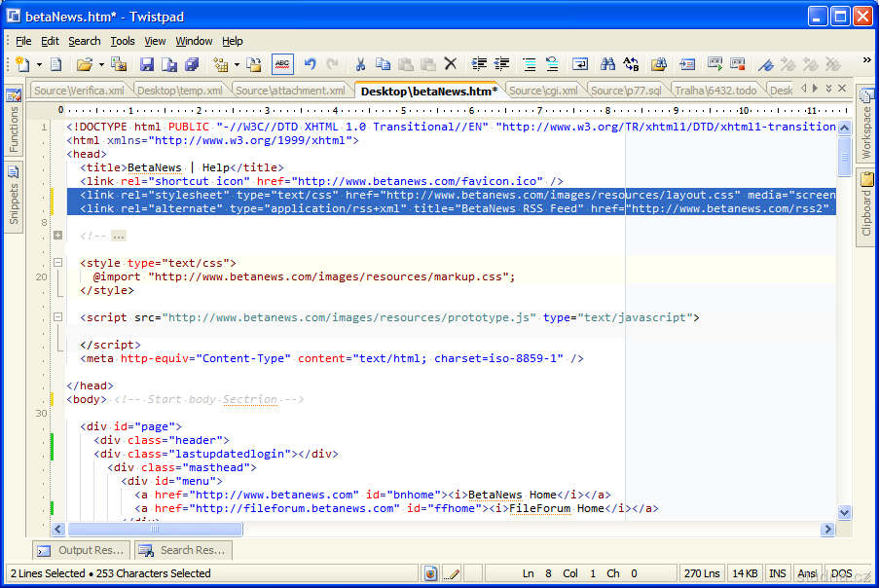The image size is (879, 588).
Task: Open the dropdown arrow beside Open folder
Action: (101, 64)
